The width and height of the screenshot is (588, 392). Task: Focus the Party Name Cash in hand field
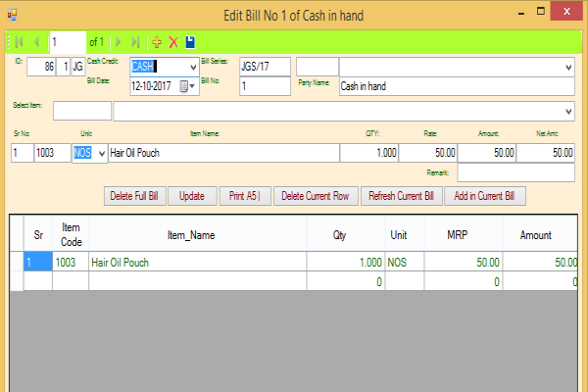457,86
